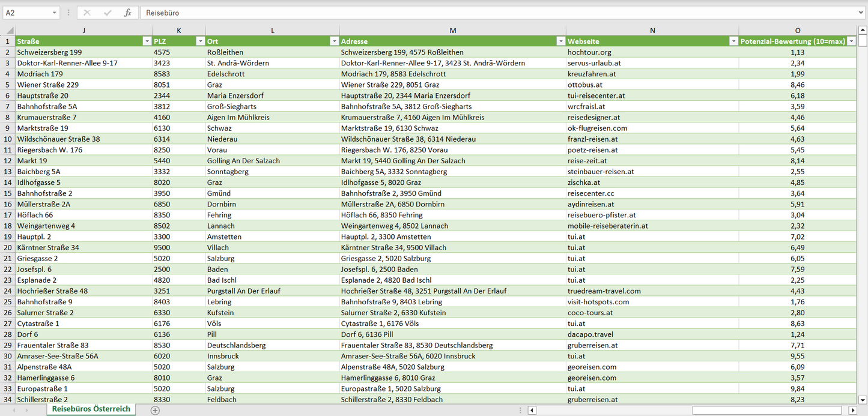Click the horizontal scrollbar thumb
Viewport: 868px width, 416px height.
pyautogui.click(x=768, y=410)
